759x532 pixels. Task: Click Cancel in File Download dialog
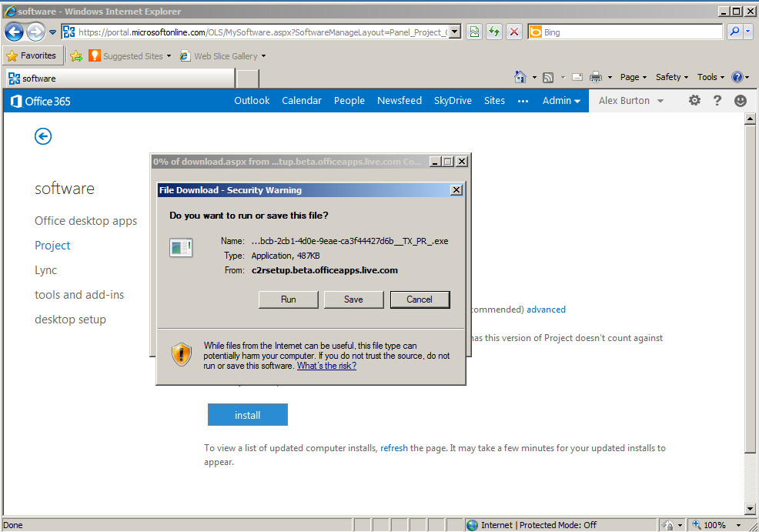point(420,299)
